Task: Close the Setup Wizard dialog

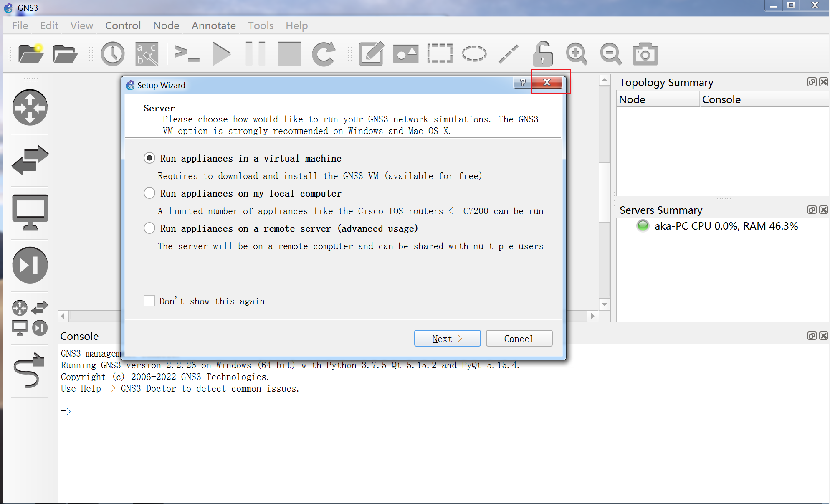Action: point(547,82)
